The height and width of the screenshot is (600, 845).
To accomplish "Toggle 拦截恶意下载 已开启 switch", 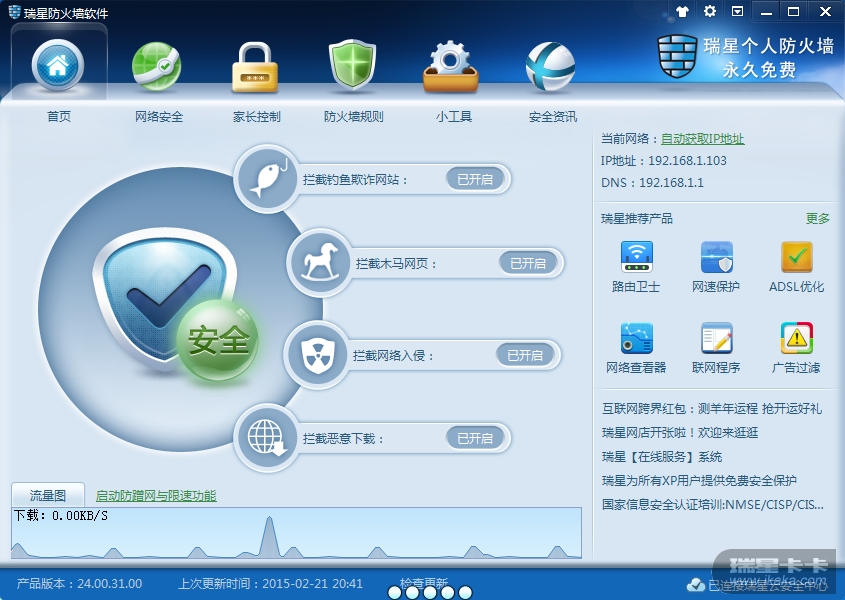I will pyautogui.click(x=475, y=438).
